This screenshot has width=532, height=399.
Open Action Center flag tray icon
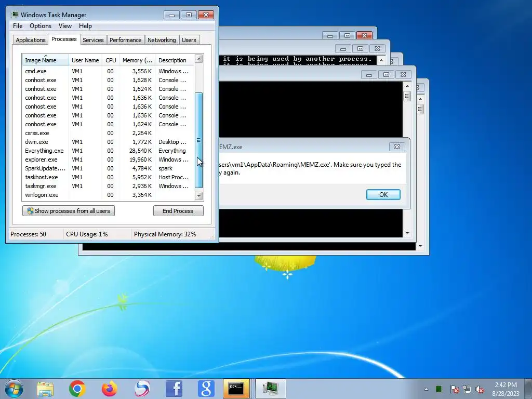point(454,389)
